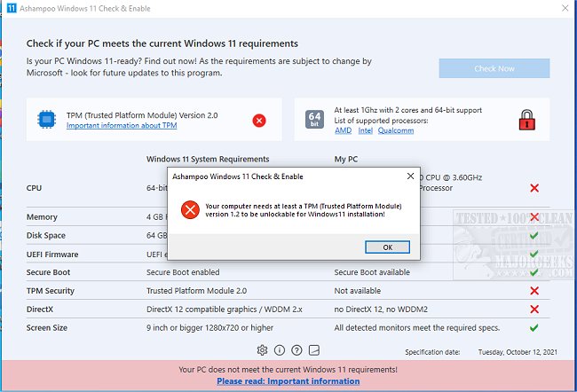The image size is (577, 392).
Task: Click the red X icon beside TPM Version 2.0
Action: [x=259, y=120]
